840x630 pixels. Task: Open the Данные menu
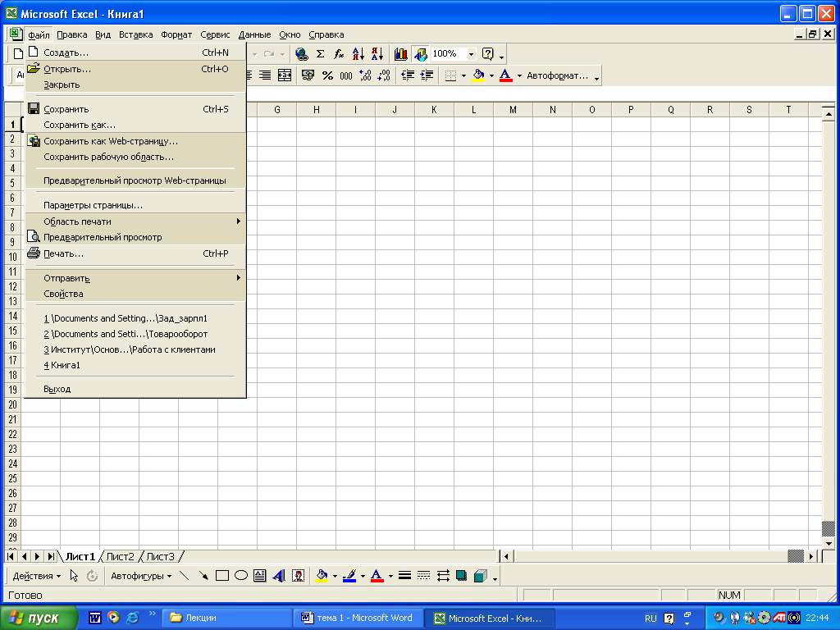click(x=254, y=34)
